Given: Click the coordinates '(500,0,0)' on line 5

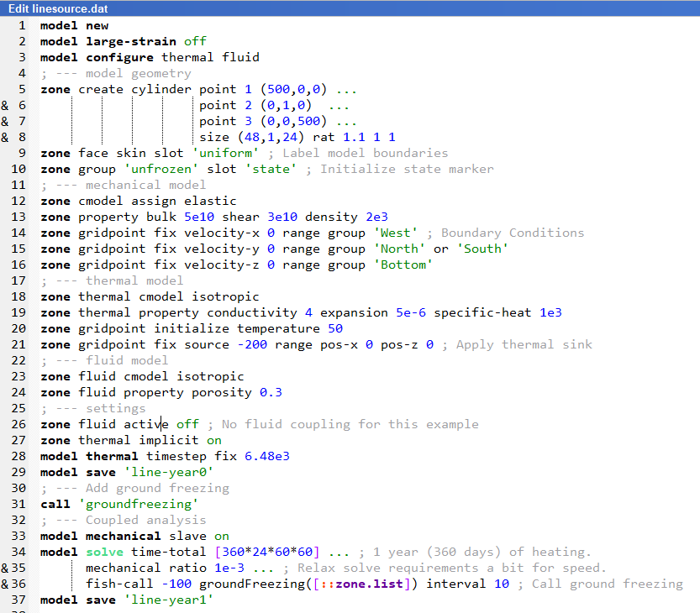Looking at the screenshot, I should point(294,89).
